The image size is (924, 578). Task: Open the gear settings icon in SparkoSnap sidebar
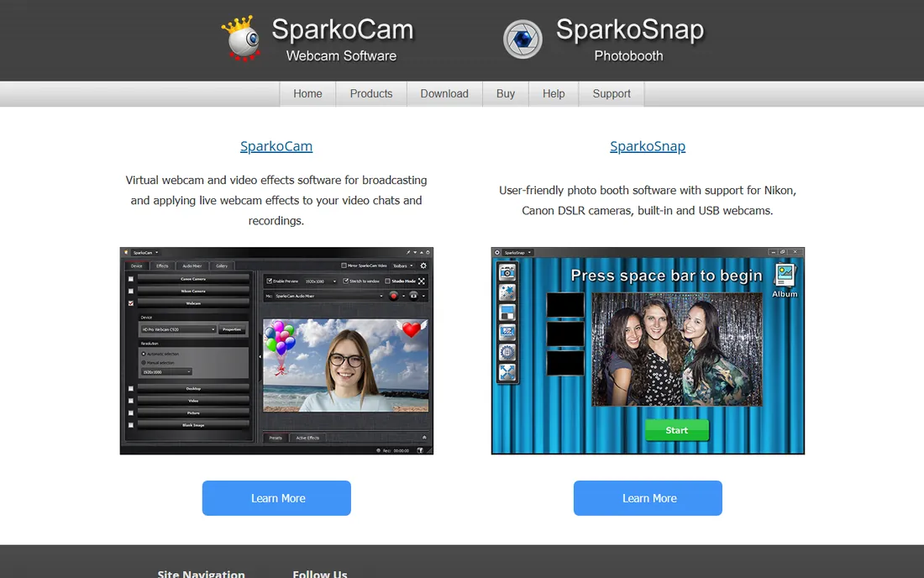pyautogui.click(x=507, y=352)
